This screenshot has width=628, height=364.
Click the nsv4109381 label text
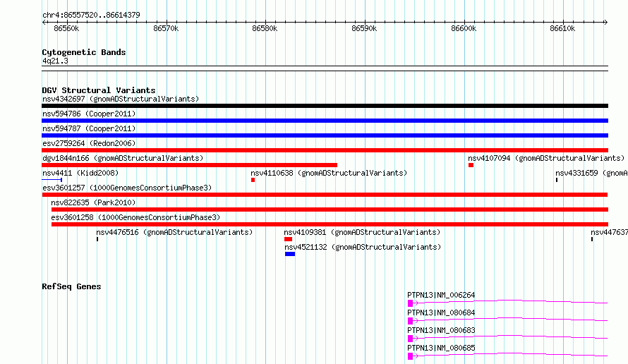pyautogui.click(x=362, y=232)
